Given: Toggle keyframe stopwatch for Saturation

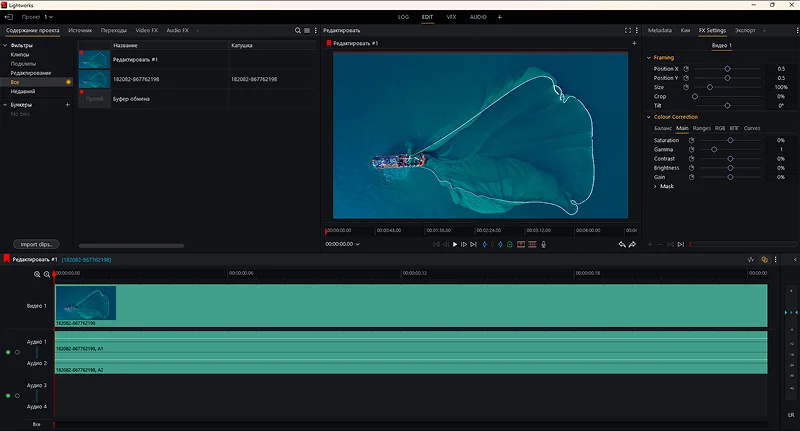Looking at the screenshot, I should [691, 140].
